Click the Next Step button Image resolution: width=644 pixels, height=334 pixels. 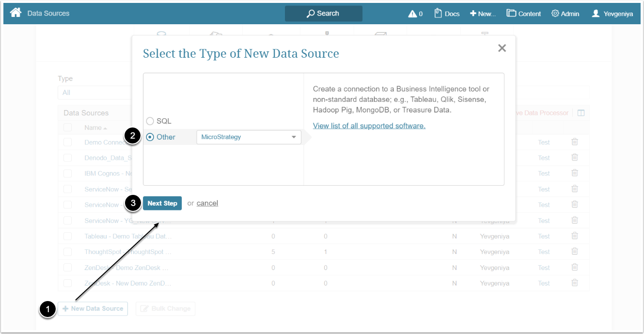click(x=162, y=203)
